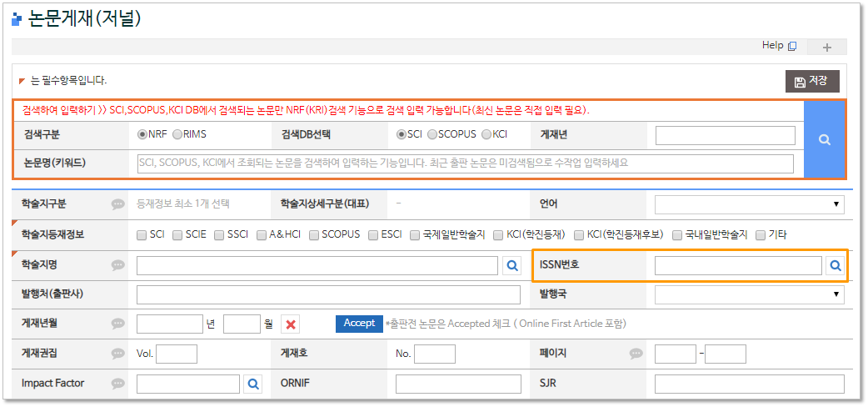Expand the 발행국 dropdown list

(x=749, y=294)
